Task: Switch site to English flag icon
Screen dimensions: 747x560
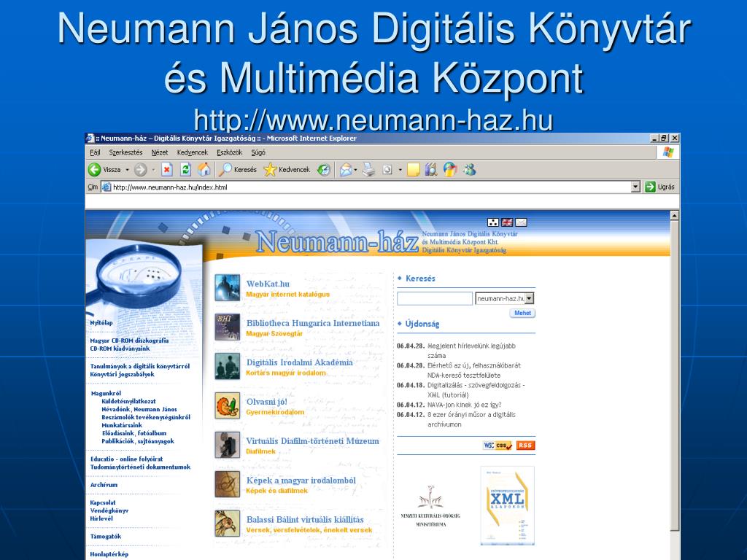Action: [507, 222]
